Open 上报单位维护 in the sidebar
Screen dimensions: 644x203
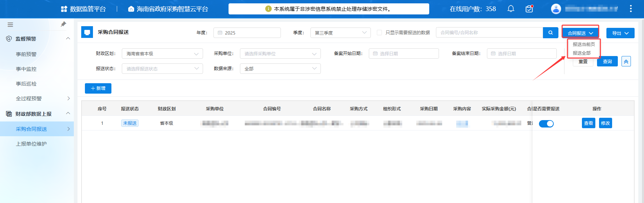click(x=31, y=144)
